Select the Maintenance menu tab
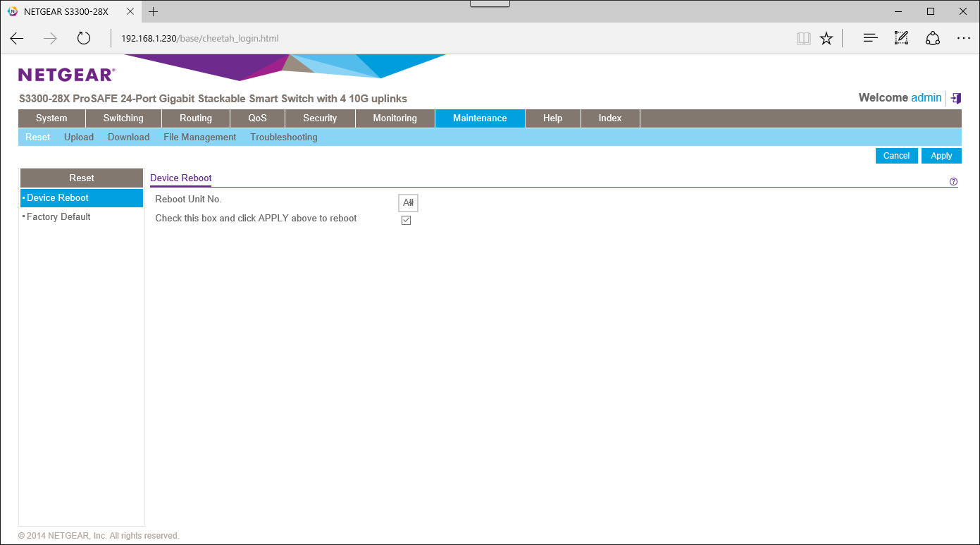 pos(480,118)
